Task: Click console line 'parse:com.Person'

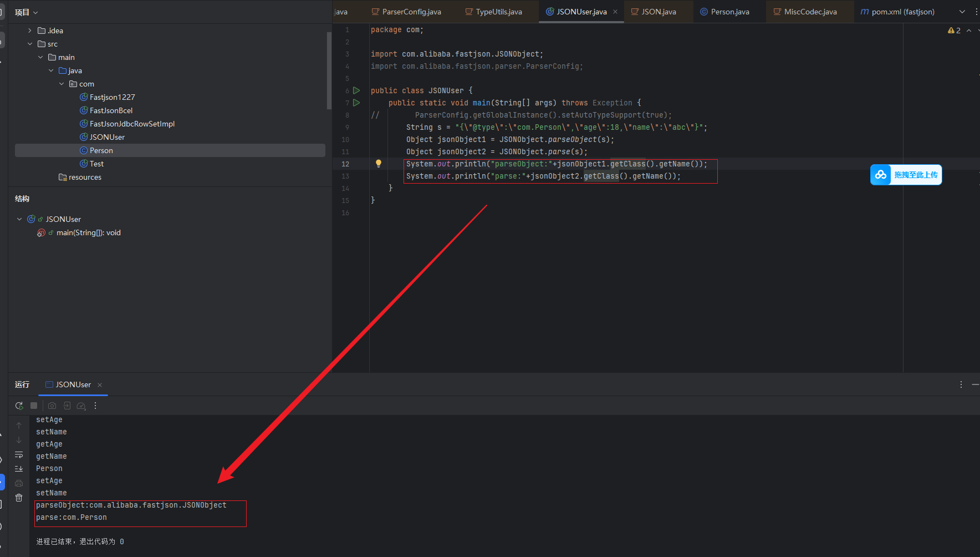Action: coord(72,517)
